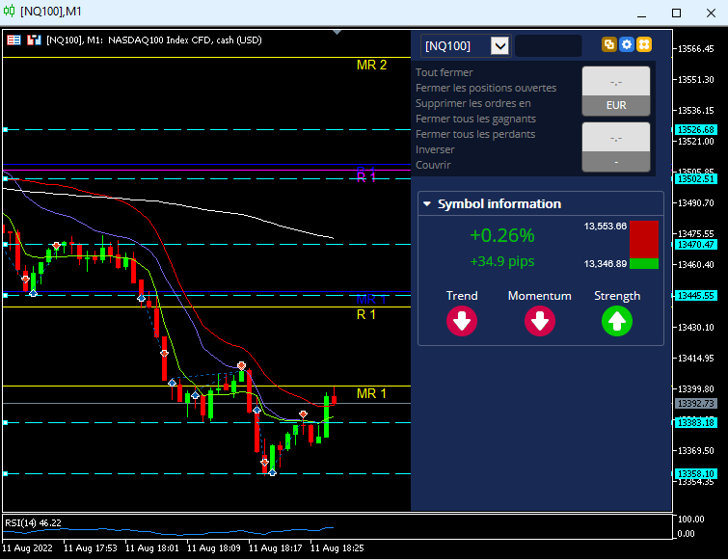728x560 pixels.
Task: Click Tout fermer option
Action: [444, 72]
